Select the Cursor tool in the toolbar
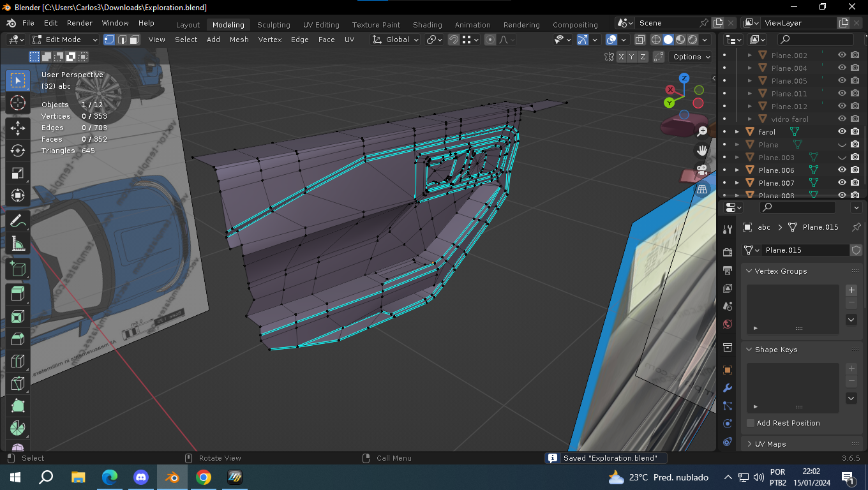 pos(18,103)
